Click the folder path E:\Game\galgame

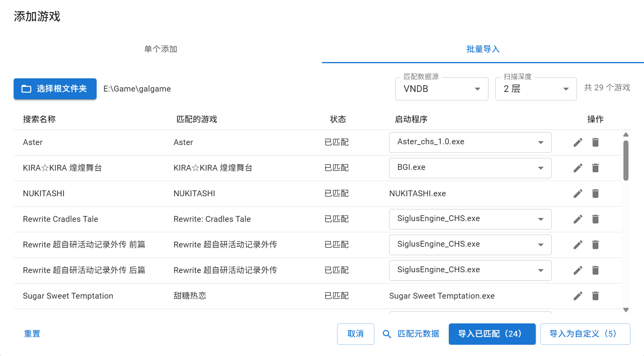click(137, 89)
